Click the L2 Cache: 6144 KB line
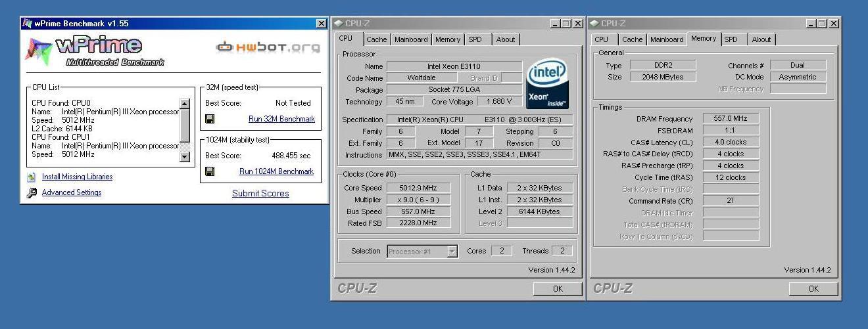 click(62, 129)
